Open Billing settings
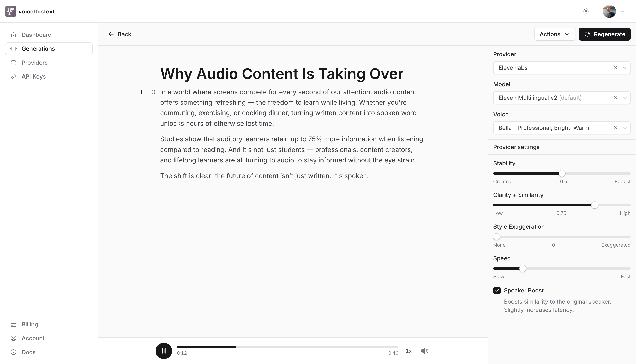The height and width of the screenshot is (364, 636). (30, 324)
